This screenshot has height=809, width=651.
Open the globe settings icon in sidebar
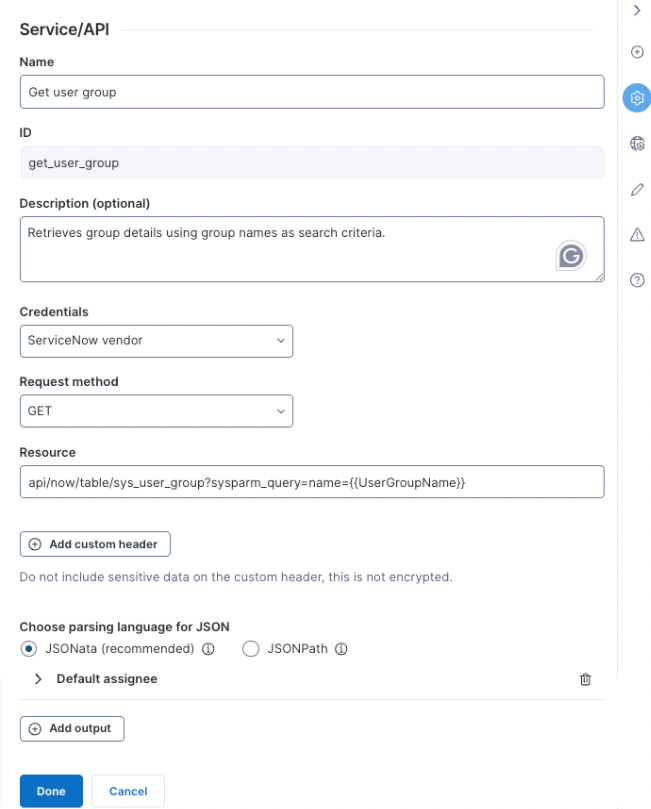(x=637, y=144)
